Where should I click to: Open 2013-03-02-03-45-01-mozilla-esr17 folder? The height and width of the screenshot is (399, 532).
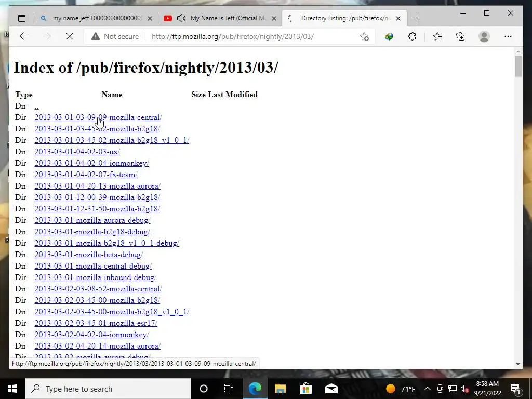pos(96,323)
